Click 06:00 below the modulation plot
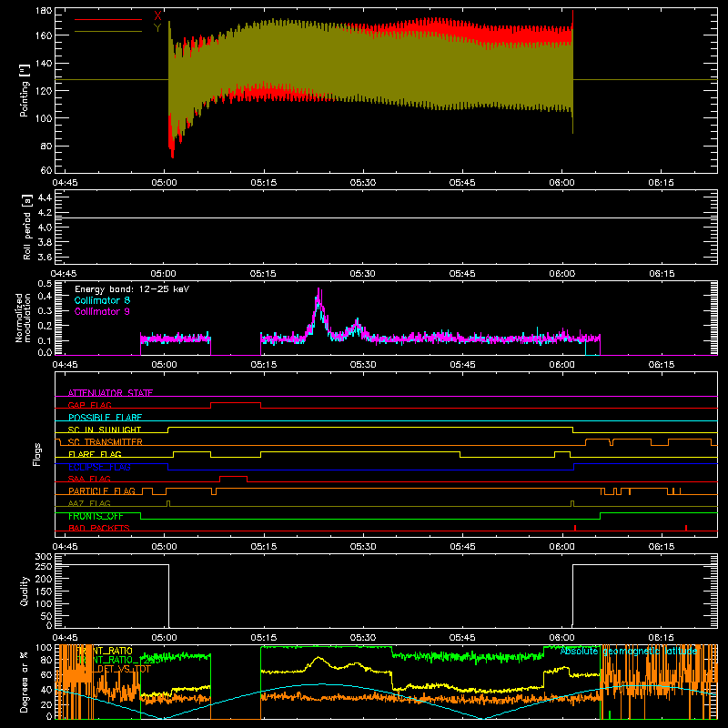 click(561, 365)
